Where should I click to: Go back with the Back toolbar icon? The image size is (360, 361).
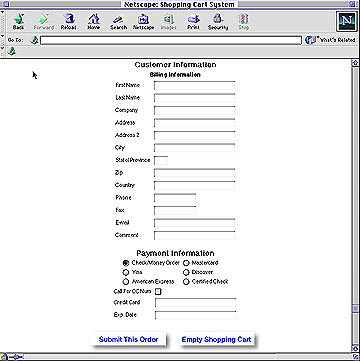[18, 22]
